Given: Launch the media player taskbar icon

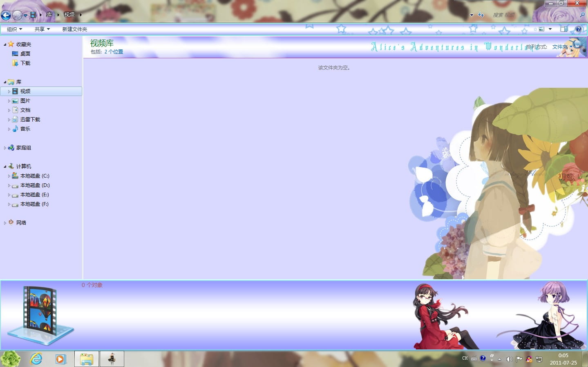Looking at the screenshot, I should (60, 358).
